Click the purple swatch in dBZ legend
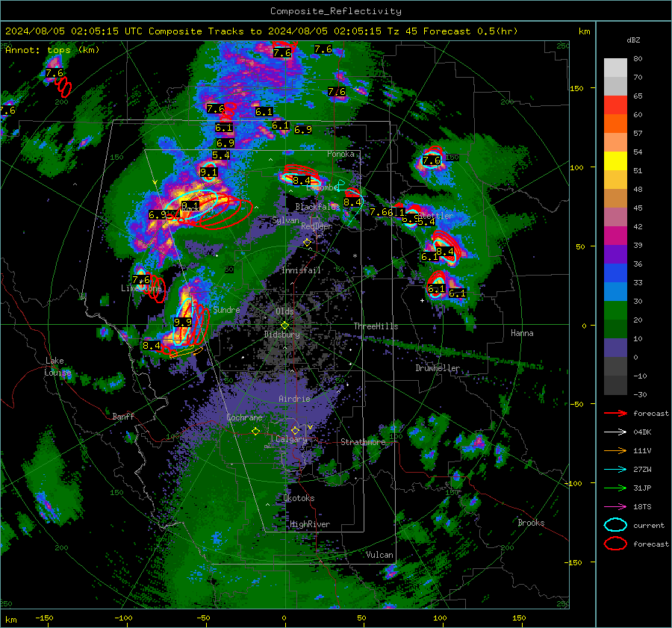Screen dimensions: 672x628 pos(615,255)
